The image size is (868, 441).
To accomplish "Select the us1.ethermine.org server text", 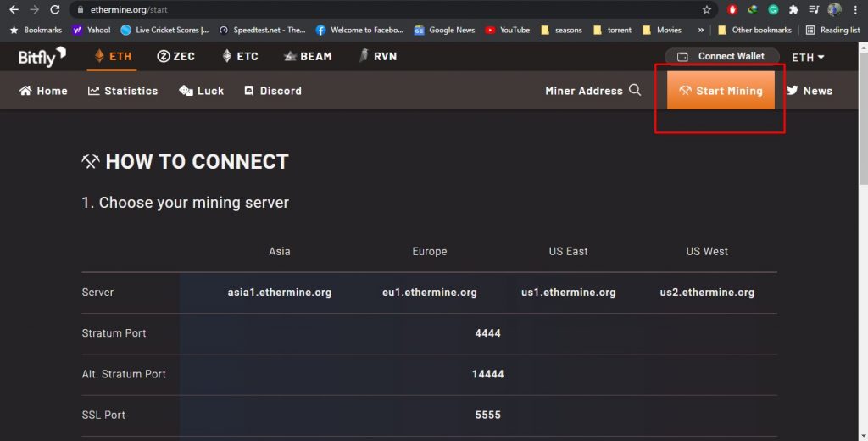I will (569, 293).
